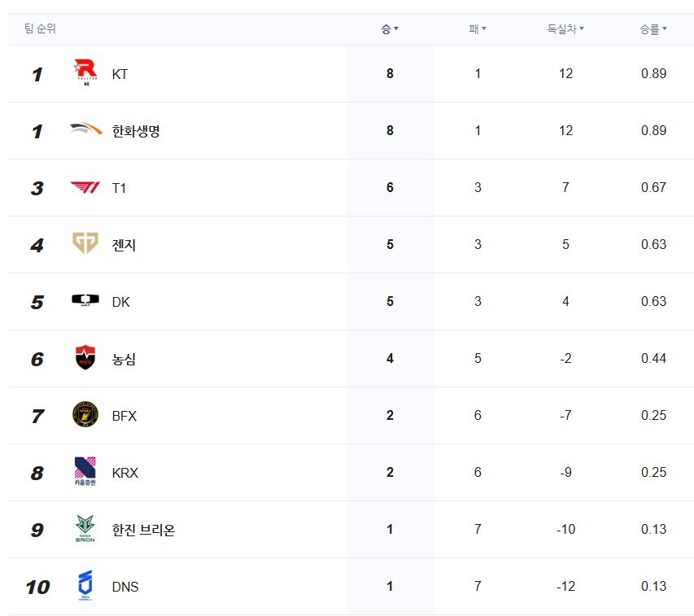Click the 농심 red shield logo
The image size is (694, 616).
pyautogui.click(x=85, y=357)
